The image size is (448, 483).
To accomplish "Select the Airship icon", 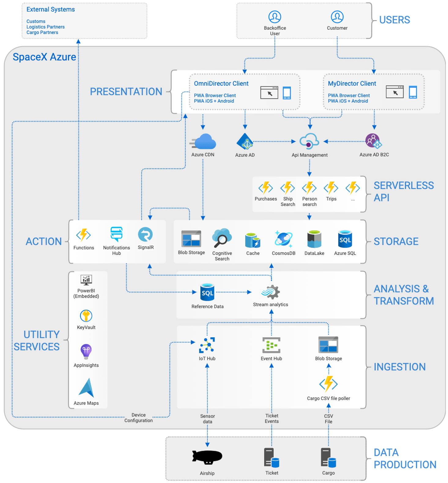I will (207, 457).
